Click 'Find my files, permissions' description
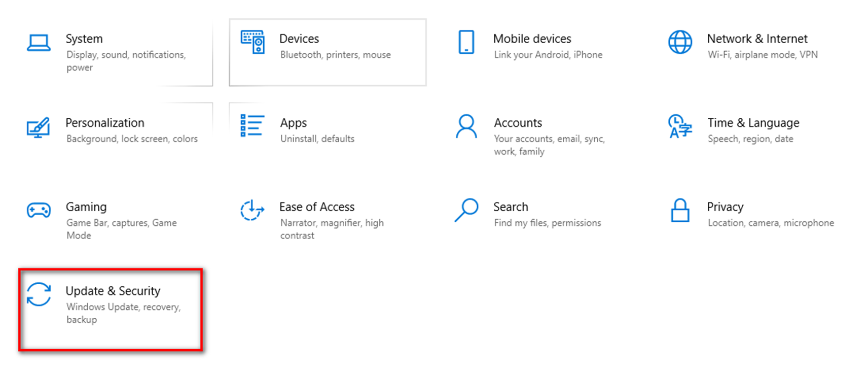Viewport: 868px width, 368px height. (548, 223)
